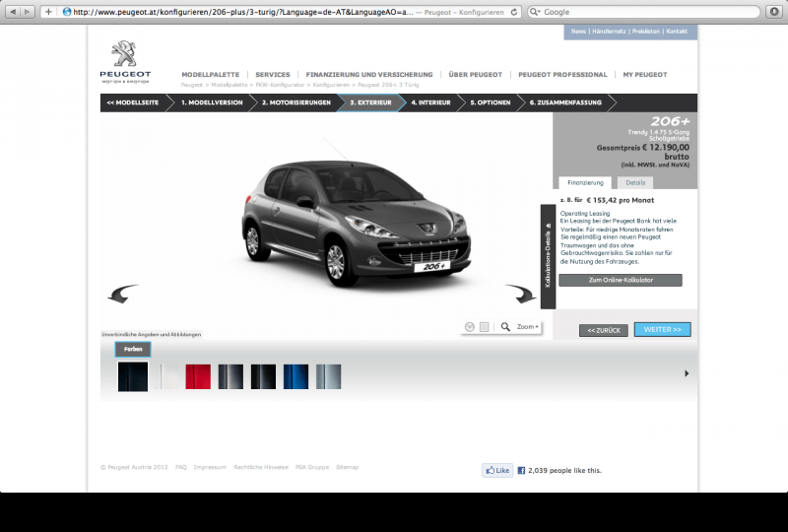Viewport: 788px width, 532px height.
Task: Select the white color swatch
Action: point(165,376)
